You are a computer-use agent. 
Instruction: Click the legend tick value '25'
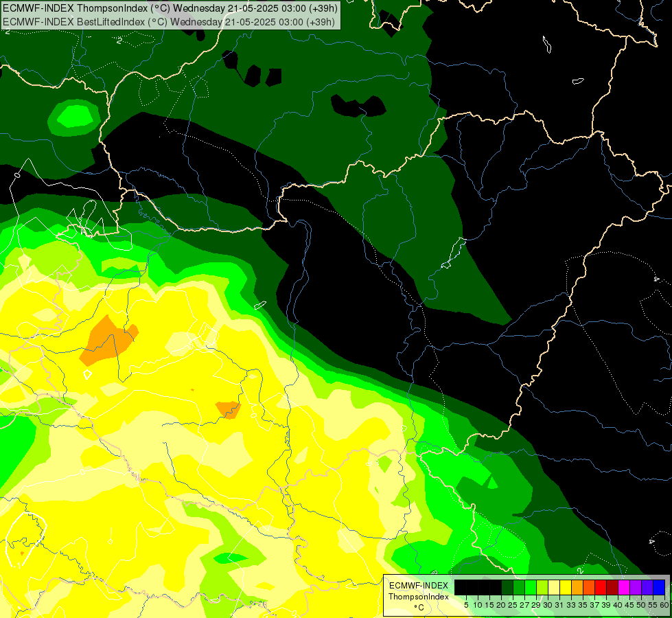513,605
